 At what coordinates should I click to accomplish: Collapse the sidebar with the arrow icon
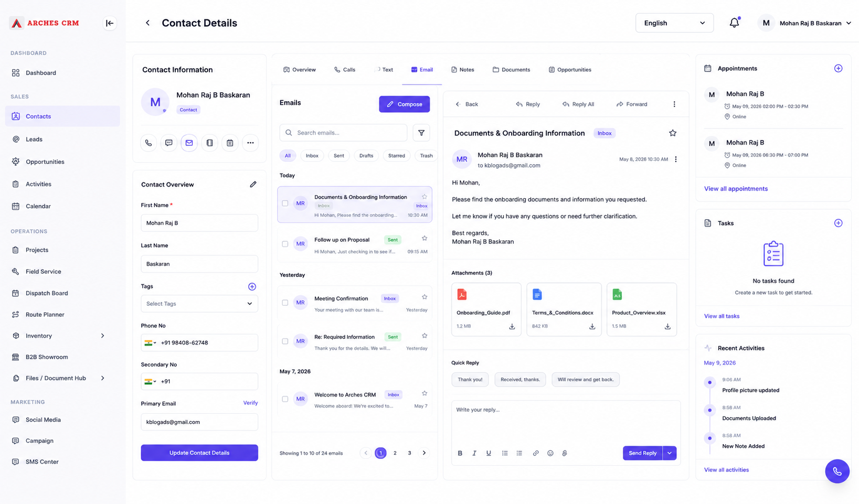pyautogui.click(x=110, y=23)
